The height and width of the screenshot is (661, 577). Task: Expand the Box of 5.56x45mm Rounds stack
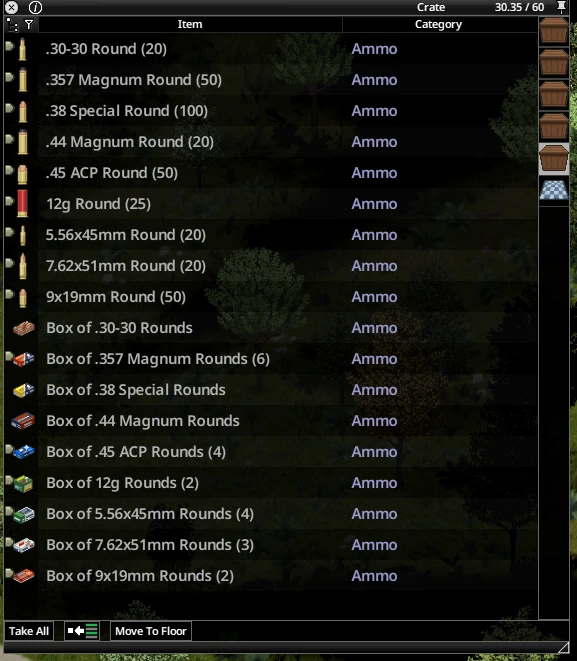[x=9, y=511]
